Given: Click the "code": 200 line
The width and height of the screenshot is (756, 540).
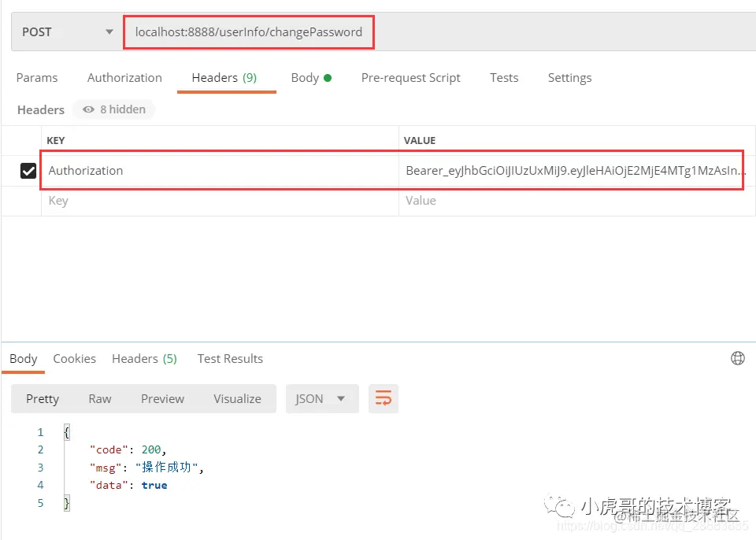Looking at the screenshot, I should (x=128, y=449).
